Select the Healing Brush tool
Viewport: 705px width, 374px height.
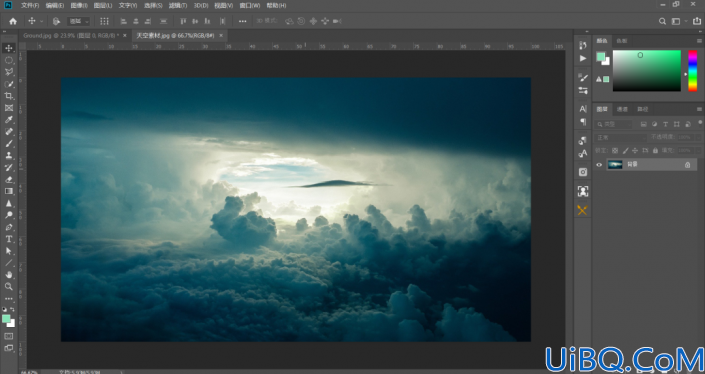[9, 132]
